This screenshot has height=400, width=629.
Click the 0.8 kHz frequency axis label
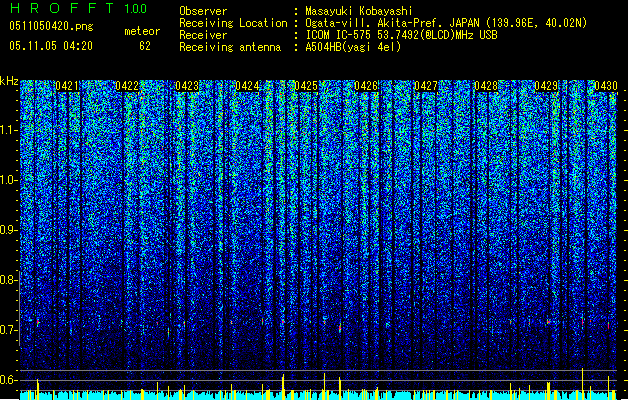[x=8, y=280]
